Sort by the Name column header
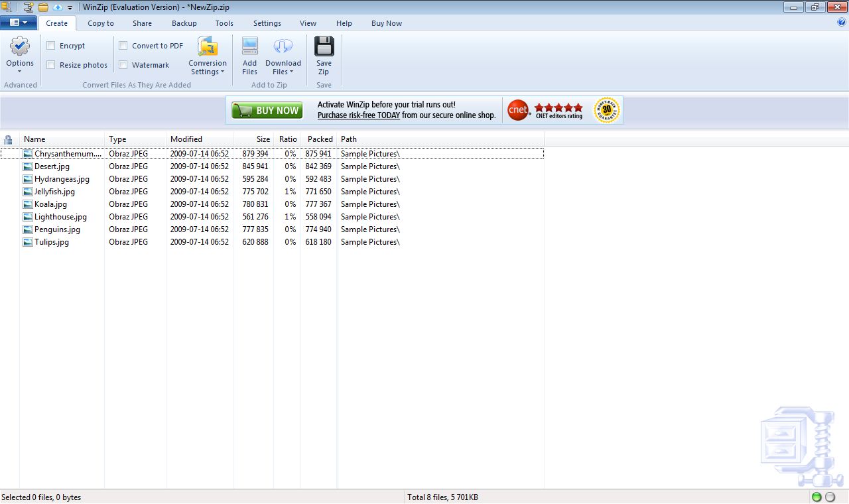The height and width of the screenshot is (504, 849). 62,139
